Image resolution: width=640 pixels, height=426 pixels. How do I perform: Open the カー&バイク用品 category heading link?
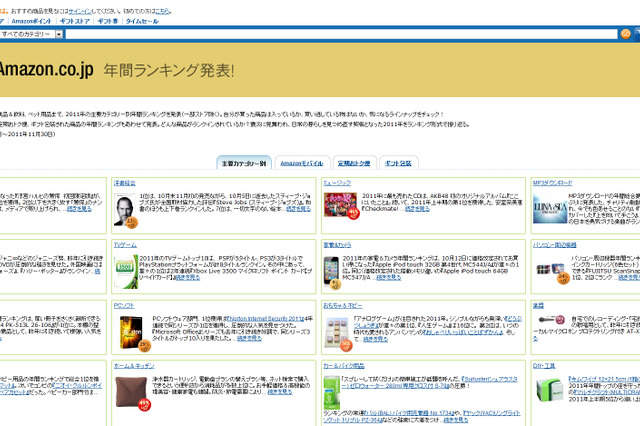(344, 366)
